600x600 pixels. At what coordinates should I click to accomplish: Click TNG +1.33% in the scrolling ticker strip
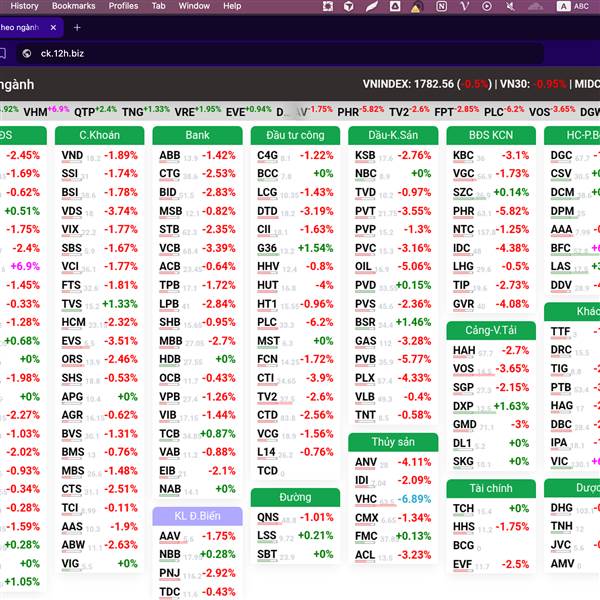tap(145, 111)
